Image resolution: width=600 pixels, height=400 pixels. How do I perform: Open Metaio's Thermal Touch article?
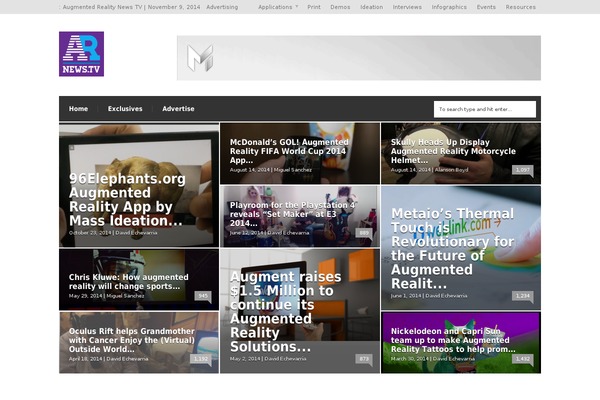click(x=452, y=248)
